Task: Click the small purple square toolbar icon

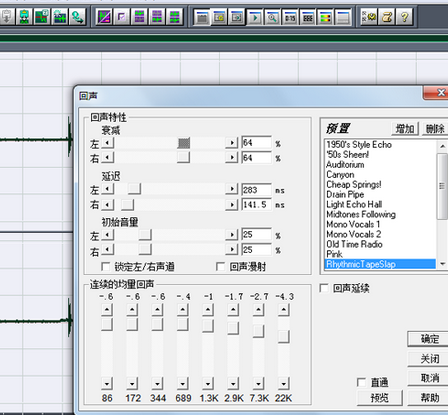Action: (121, 17)
